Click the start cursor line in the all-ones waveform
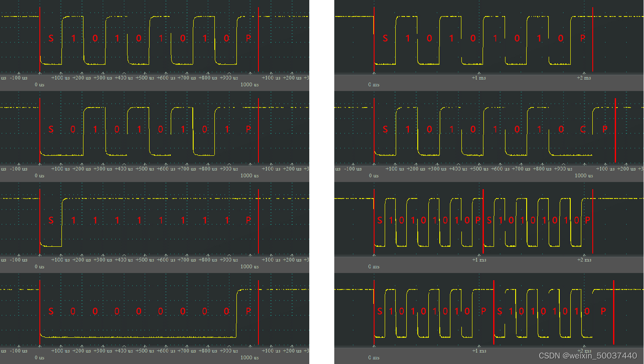The width and height of the screenshot is (644, 364). pos(40,221)
